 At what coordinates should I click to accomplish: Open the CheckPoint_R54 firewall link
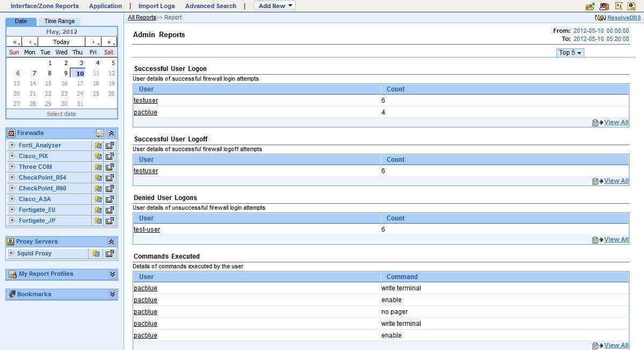[42, 177]
